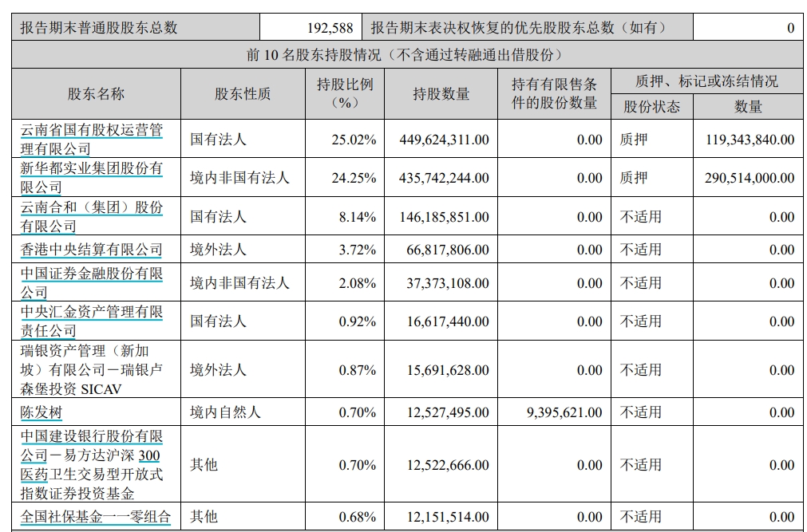The width and height of the screenshot is (807, 532).
Task: Select 国有法人 in 中央汇金 row
Action: [218, 321]
